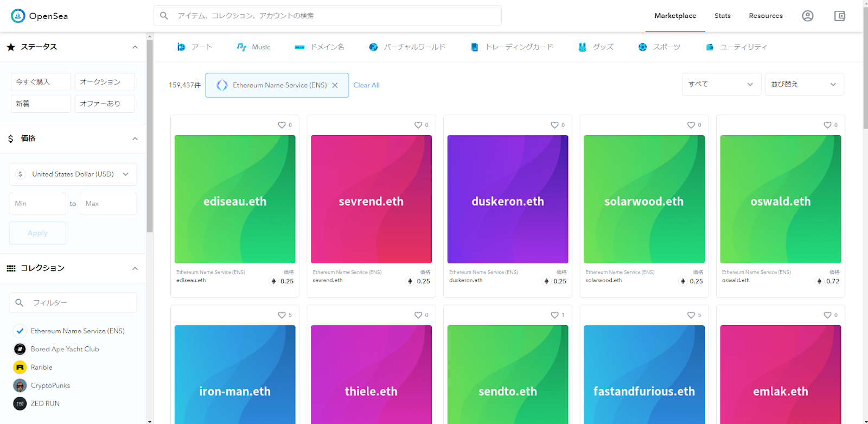This screenshot has width=868, height=424.
Task: Open the wallet icon
Action: (840, 16)
